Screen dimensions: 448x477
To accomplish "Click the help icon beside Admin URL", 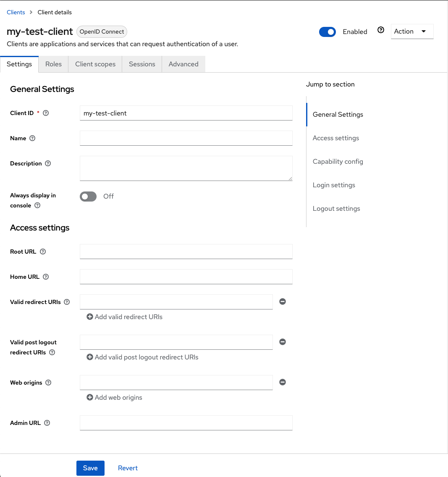I will coord(47,423).
